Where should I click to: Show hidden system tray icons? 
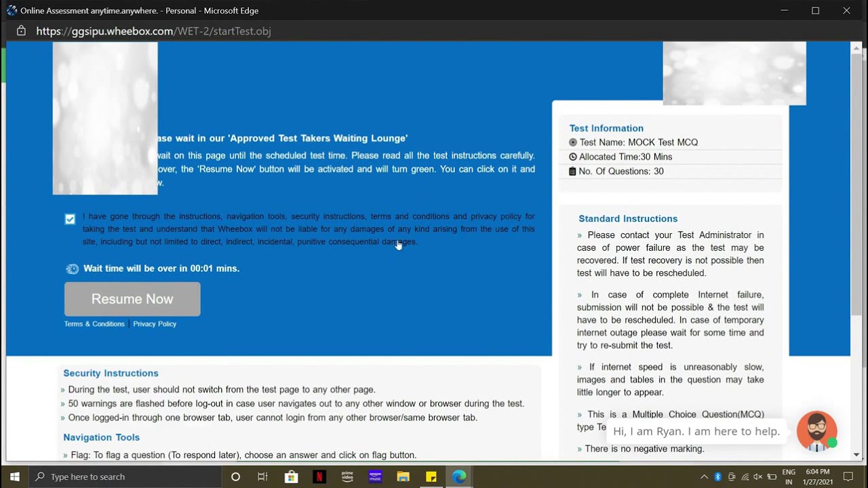click(x=705, y=476)
